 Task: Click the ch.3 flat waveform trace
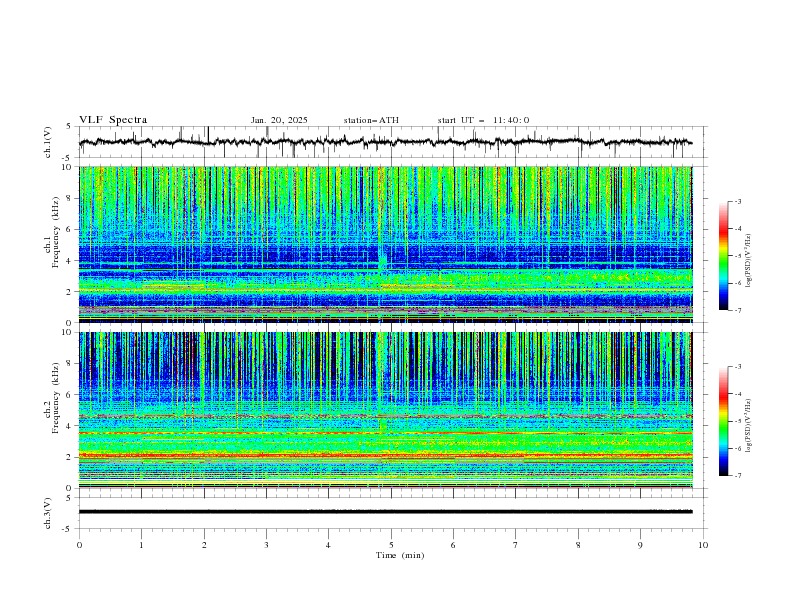(385, 512)
